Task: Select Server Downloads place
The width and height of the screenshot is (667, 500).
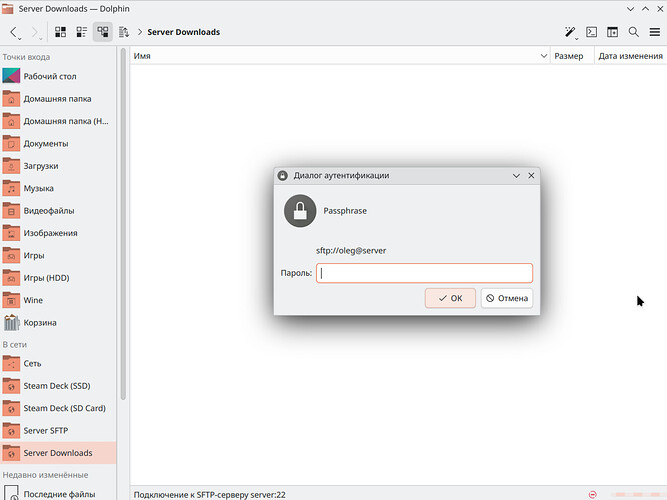Action: [58, 453]
